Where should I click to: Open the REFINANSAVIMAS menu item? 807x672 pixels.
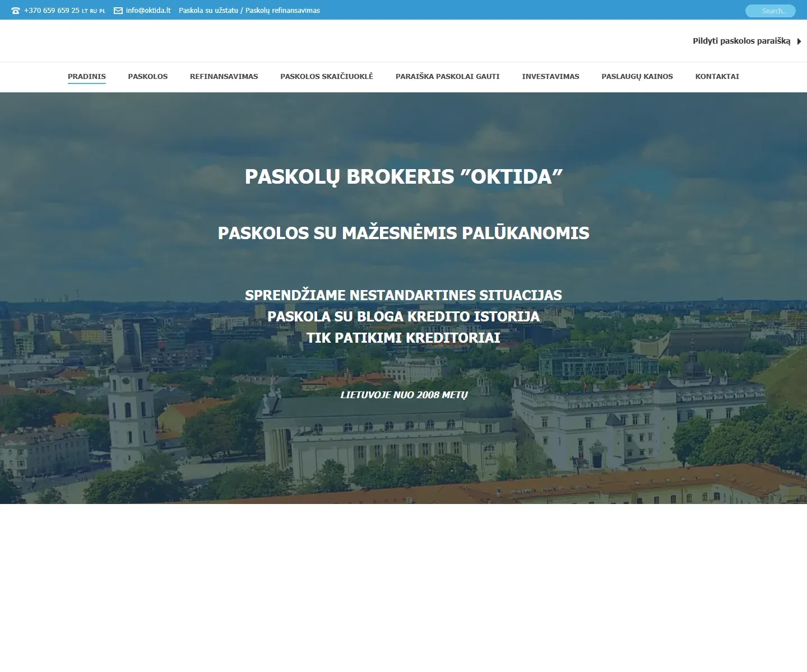[224, 77]
